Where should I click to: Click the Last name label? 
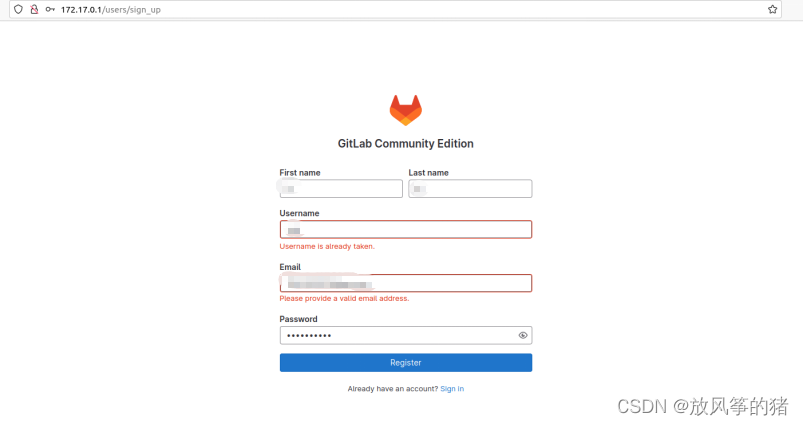[429, 173]
